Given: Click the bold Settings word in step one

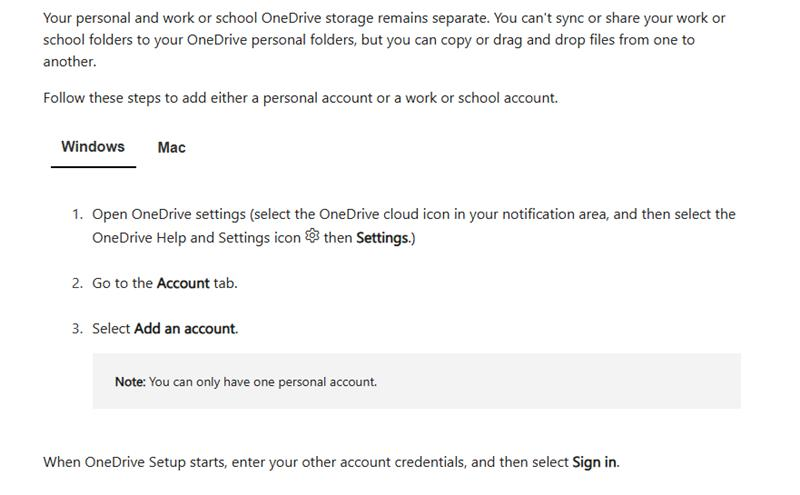Looking at the screenshot, I should 383,238.
